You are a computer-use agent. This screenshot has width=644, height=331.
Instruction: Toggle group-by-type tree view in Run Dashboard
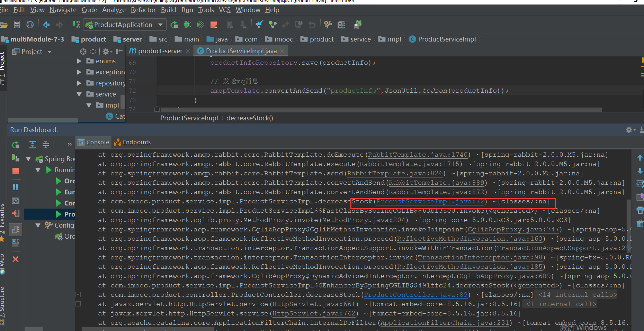click(x=16, y=229)
